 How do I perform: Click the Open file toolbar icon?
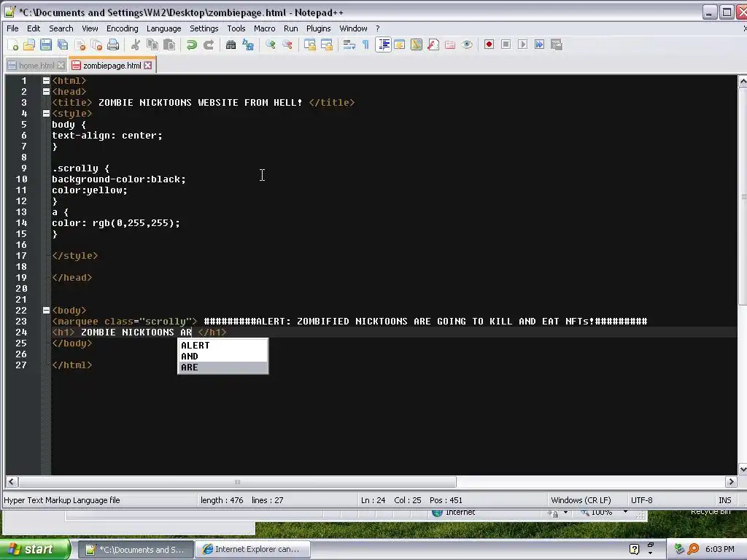click(x=29, y=44)
